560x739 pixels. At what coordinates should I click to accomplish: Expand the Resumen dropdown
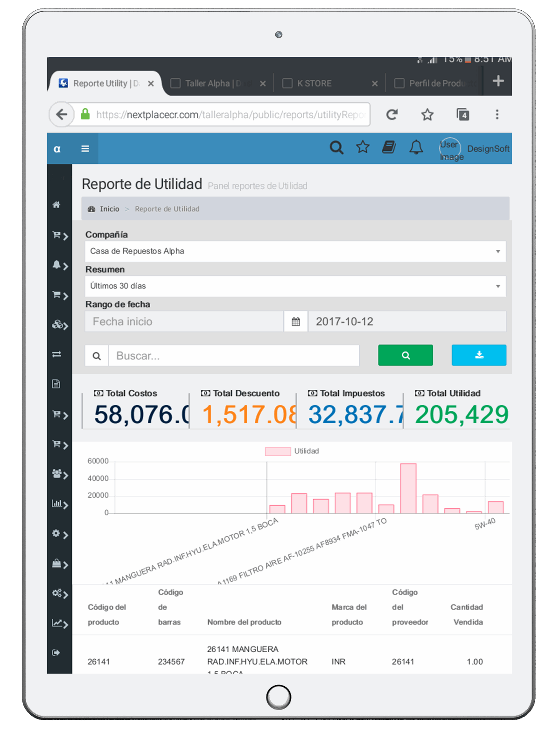point(295,286)
